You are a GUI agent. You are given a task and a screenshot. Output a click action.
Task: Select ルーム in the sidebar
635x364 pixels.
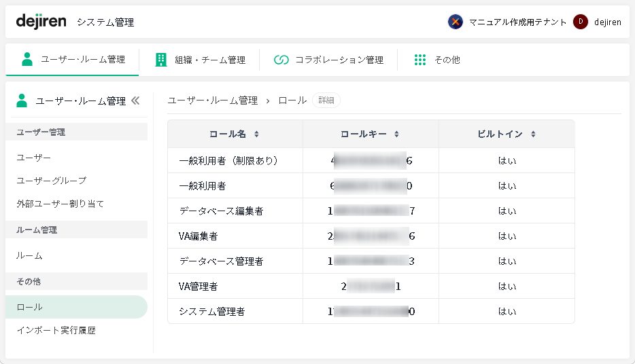click(x=30, y=256)
